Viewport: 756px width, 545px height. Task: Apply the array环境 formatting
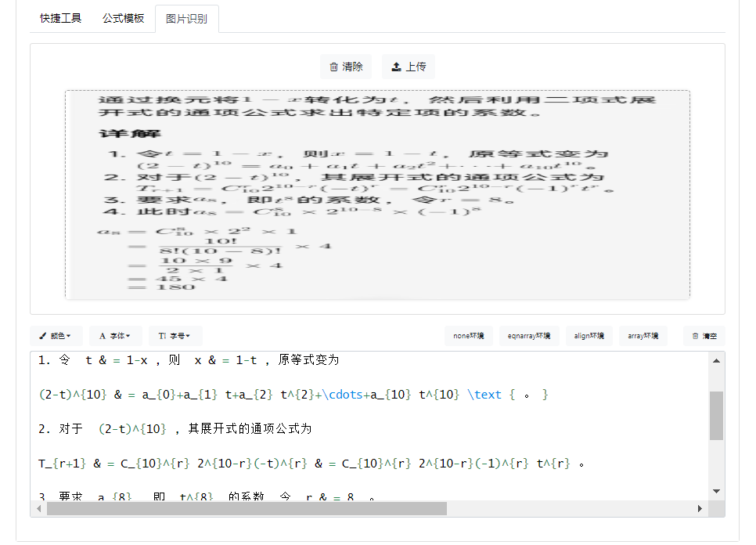click(x=643, y=335)
